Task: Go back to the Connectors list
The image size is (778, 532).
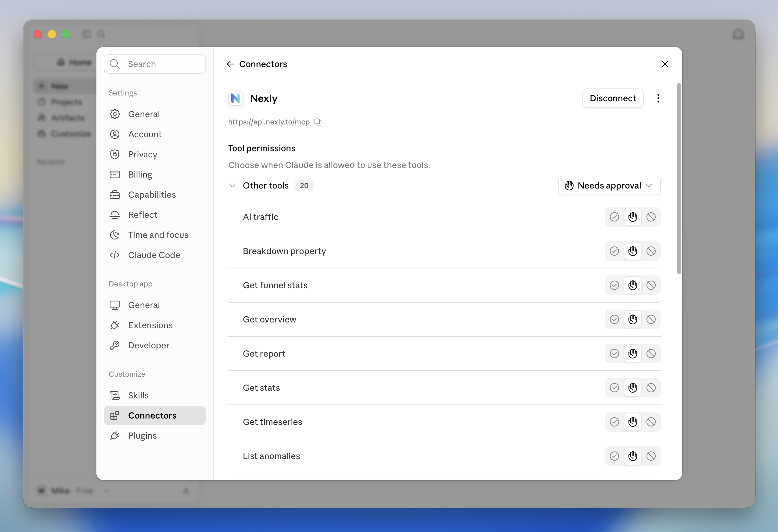Action: point(230,64)
